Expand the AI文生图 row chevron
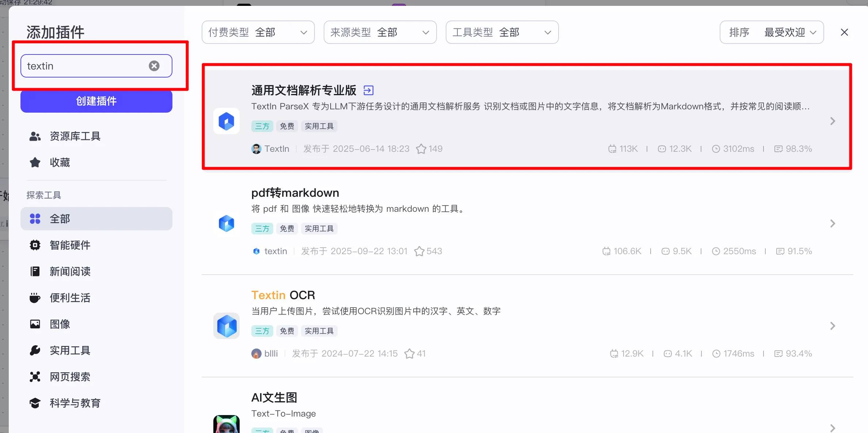Viewport: 868px width, 433px height. click(x=833, y=428)
